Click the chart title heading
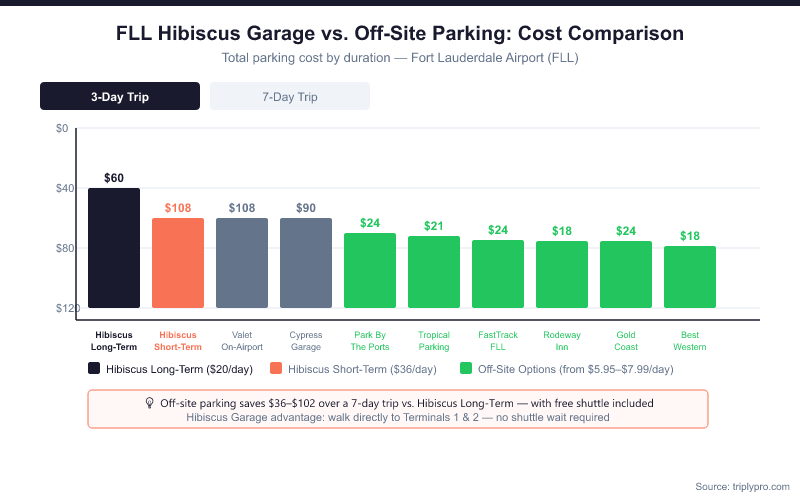 click(400, 33)
